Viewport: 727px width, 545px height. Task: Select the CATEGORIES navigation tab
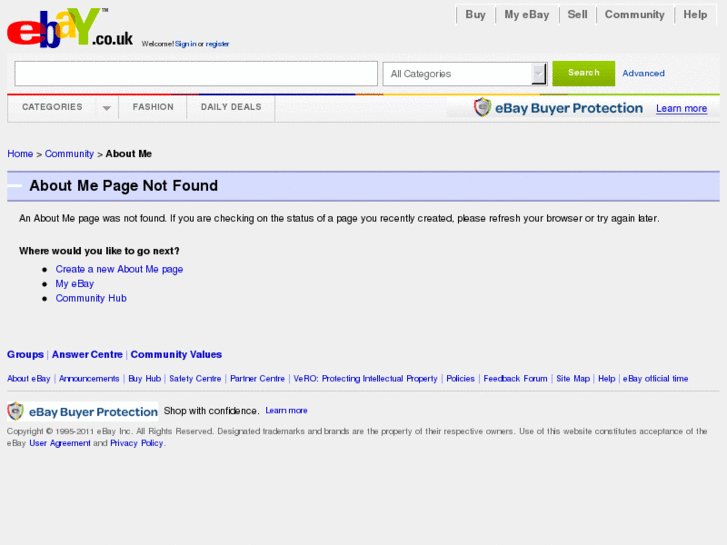click(52, 107)
